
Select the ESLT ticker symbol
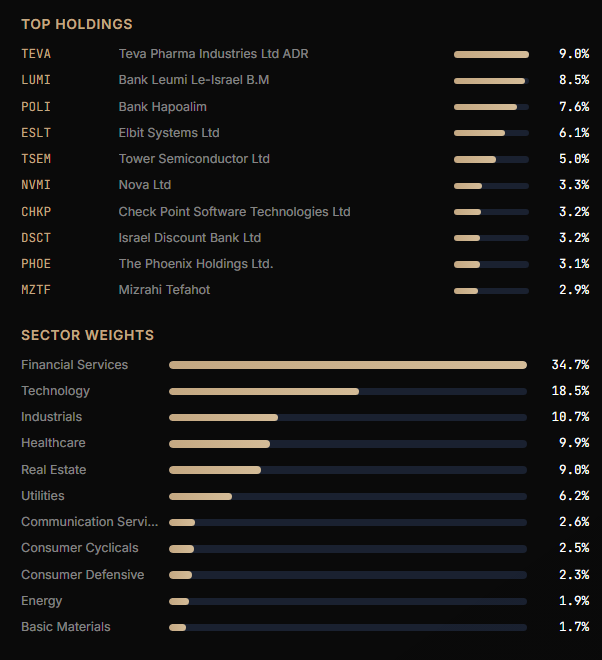(36, 133)
